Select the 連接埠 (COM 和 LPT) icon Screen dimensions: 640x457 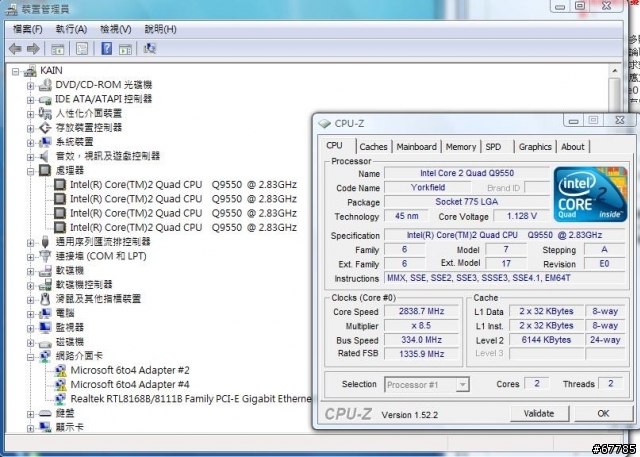point(45,256)
